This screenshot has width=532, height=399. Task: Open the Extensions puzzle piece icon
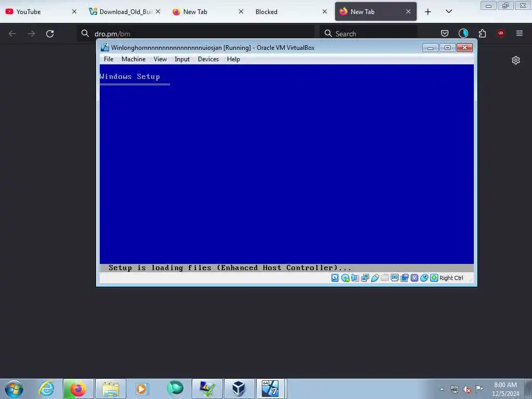[x=482, y=33]
